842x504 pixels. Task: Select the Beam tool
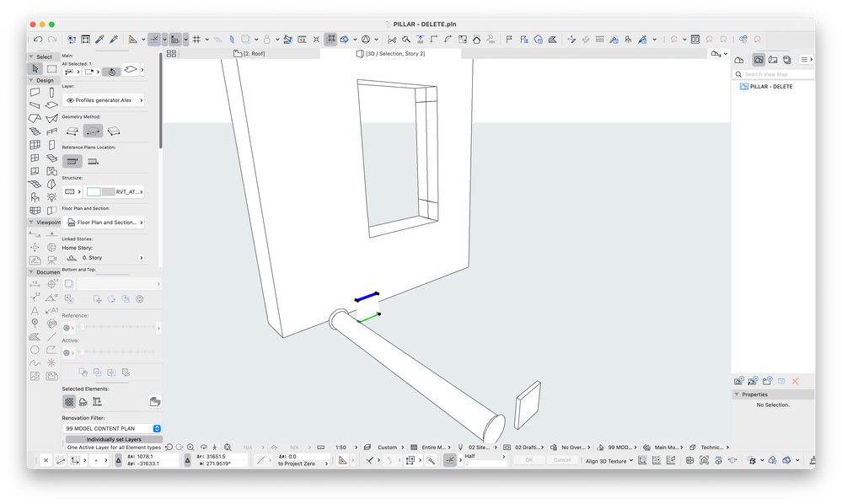[35, 105]
